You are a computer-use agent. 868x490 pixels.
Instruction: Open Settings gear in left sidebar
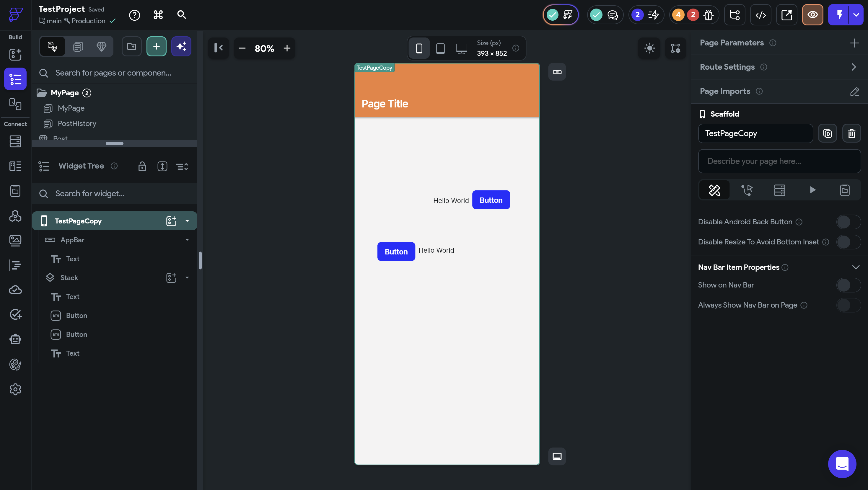point(15,389)
